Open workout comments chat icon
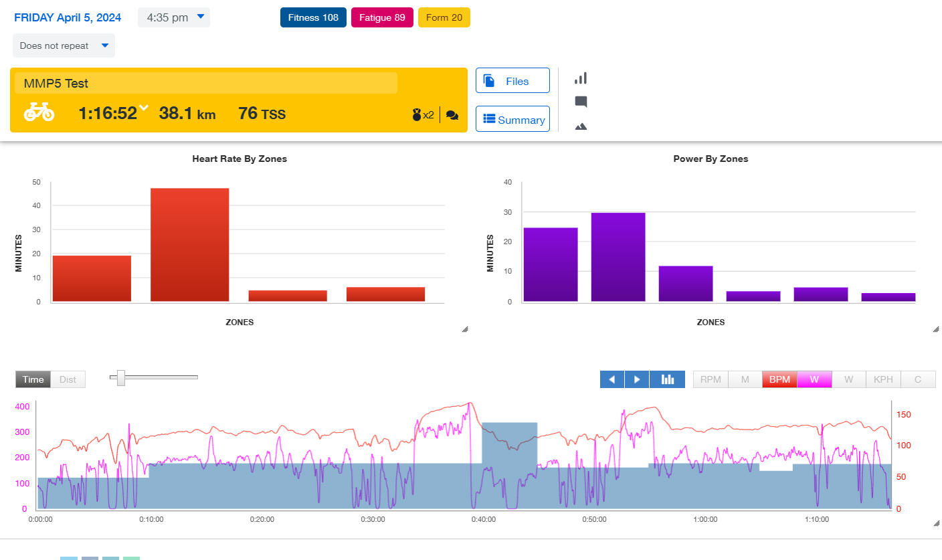The height and width of the screenshot is (560, 942). pos(452,115)
